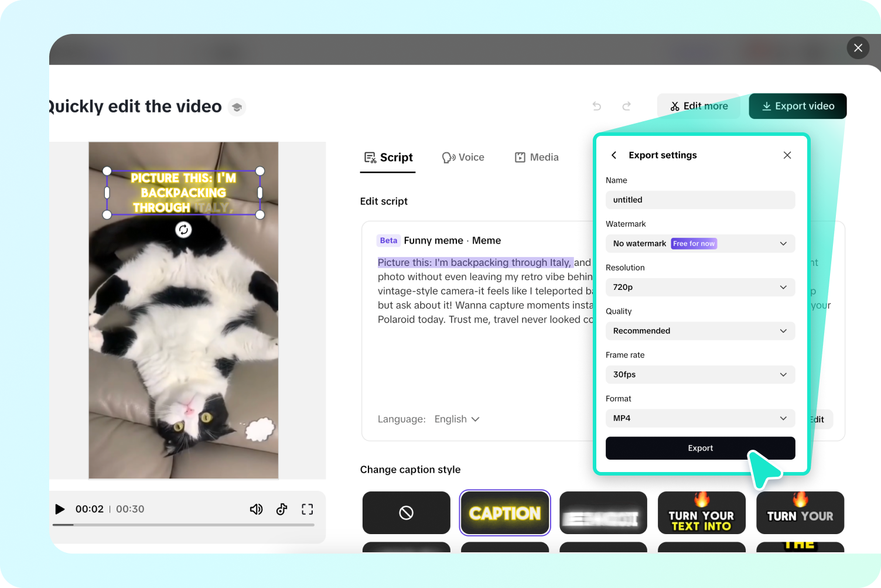Open the Language selector showing English
Screen dimensions: 881x588
click(x=456, y=419)
